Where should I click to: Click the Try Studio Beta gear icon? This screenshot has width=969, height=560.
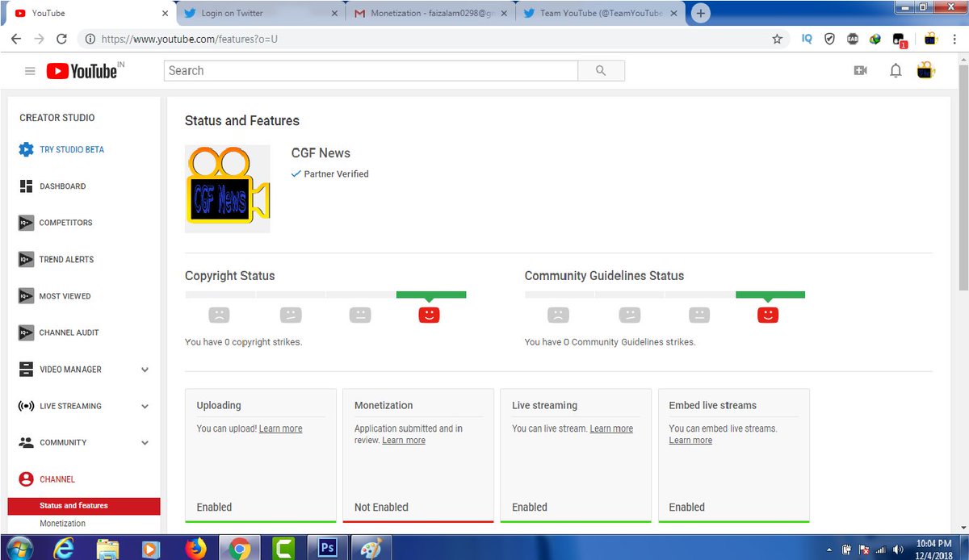(26, 149)
